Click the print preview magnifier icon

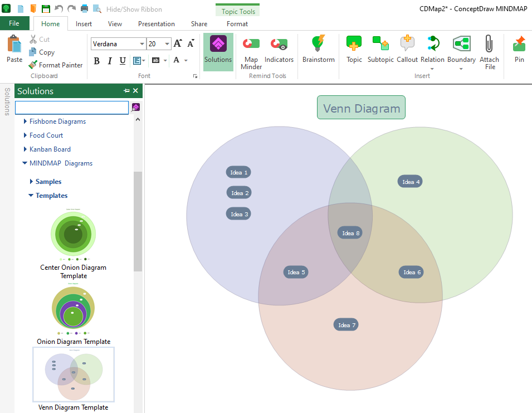click(x=97, y=9)
